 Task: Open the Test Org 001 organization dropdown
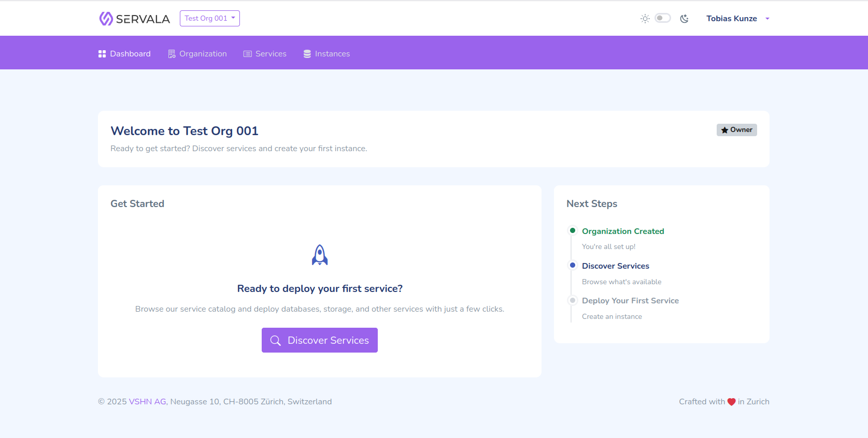[x=209, y=18]
